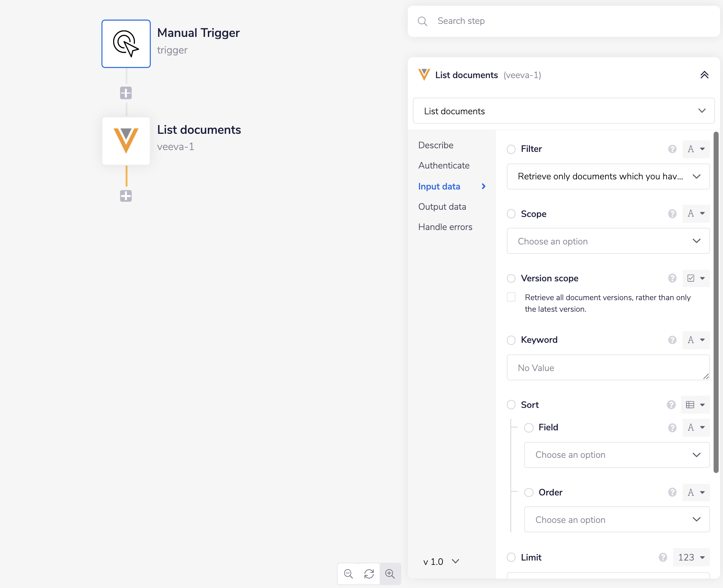Viewport: 723px width, 588px height.
Task: Open the Scope choose an option dropdown
Action: click(608, 241)
